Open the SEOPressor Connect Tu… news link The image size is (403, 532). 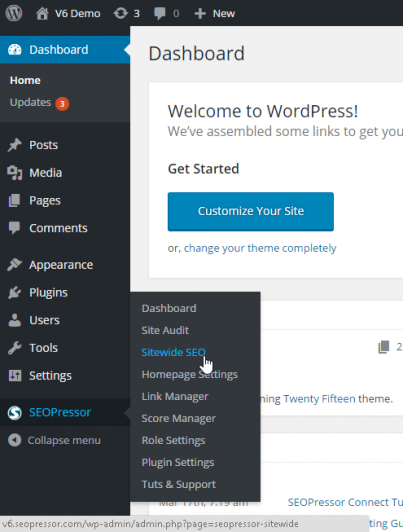click(345, 502)
